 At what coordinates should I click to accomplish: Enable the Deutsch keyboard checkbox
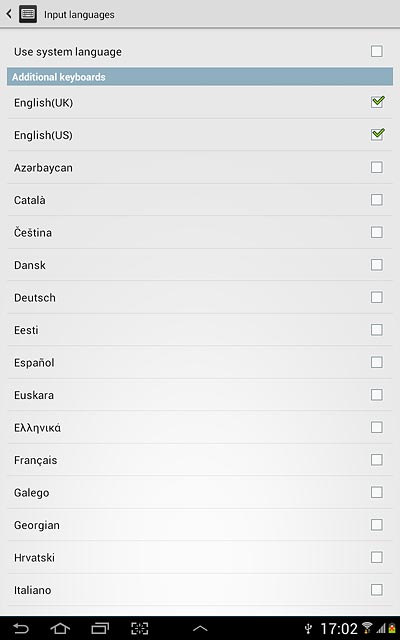[377, 297]
